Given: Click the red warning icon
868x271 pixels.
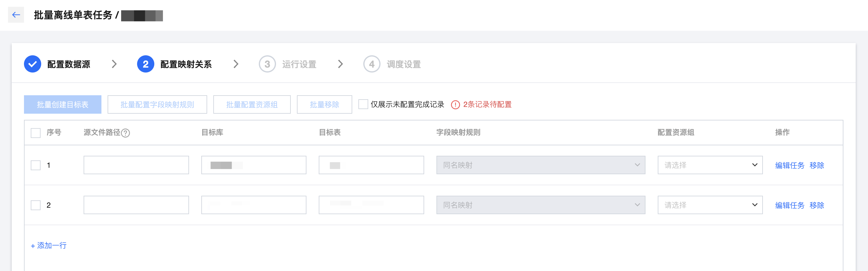Looking at the screenshot, I should coord(455,105).
